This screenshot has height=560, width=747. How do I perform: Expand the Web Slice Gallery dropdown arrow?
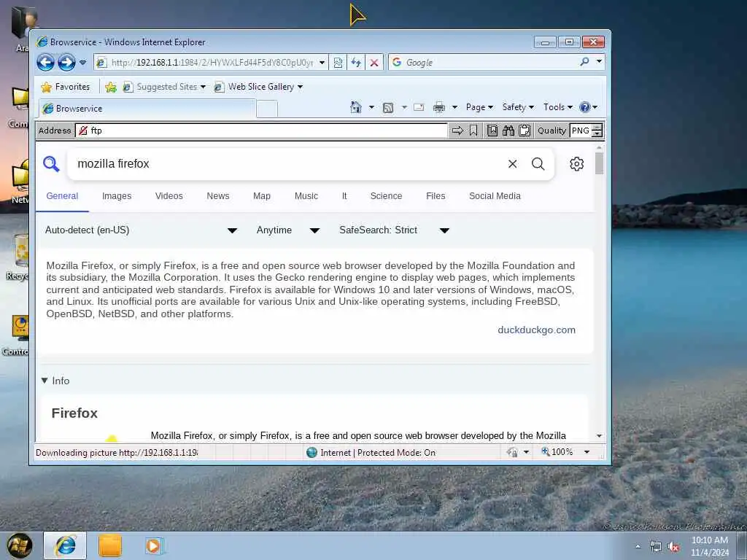300,87
